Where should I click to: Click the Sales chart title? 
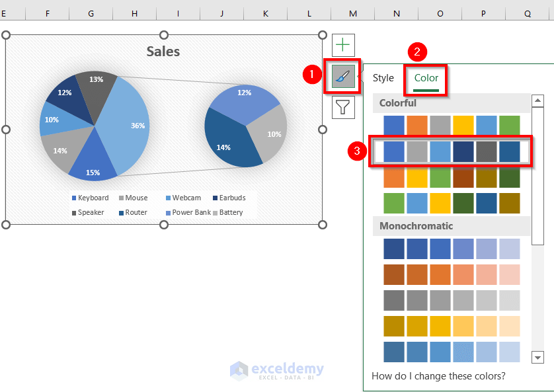pyautogui.click(x=163, y=51)
